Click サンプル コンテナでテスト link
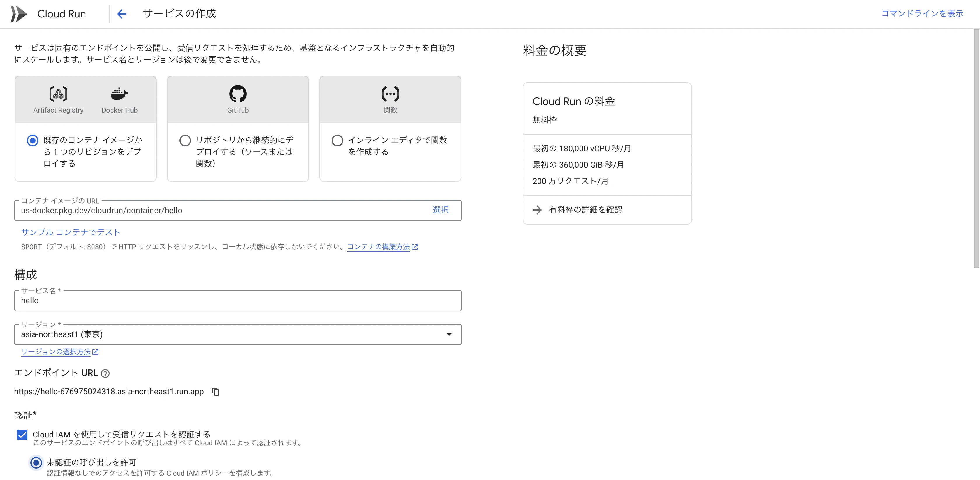 (71, 232)
